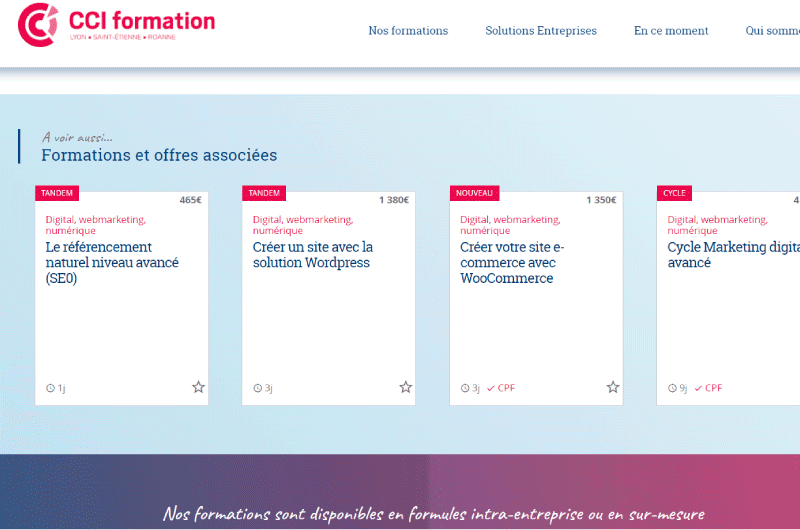This screenshot has width=800, height=530.
Task: Click category link on SEO card
Action: tap(95, 225)
